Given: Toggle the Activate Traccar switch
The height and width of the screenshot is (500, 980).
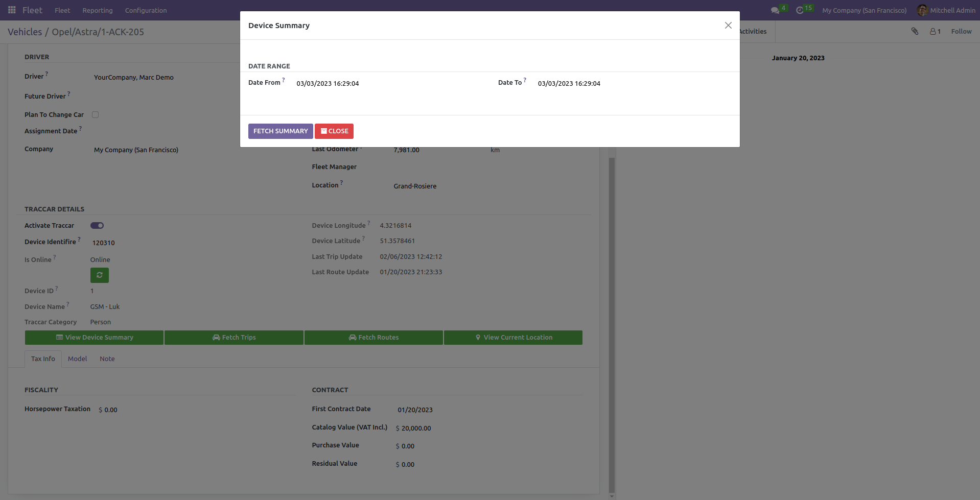Looking at the screenshot, I should [97, 226].
